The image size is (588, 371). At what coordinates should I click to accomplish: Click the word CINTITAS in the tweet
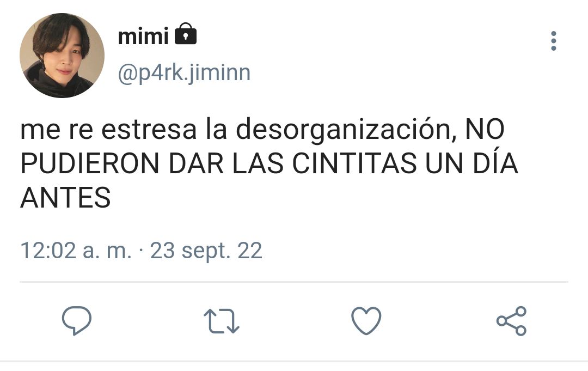pos(354,163)
